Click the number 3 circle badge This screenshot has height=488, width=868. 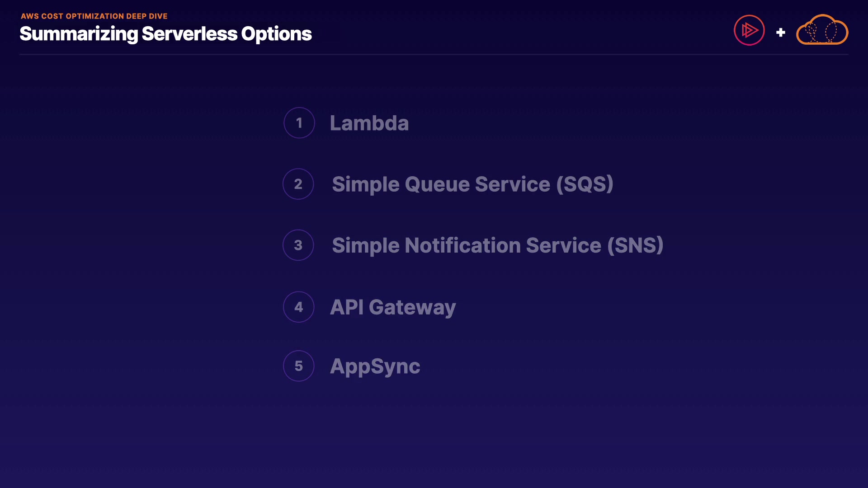pyautogui.click(x=298, y=245)
